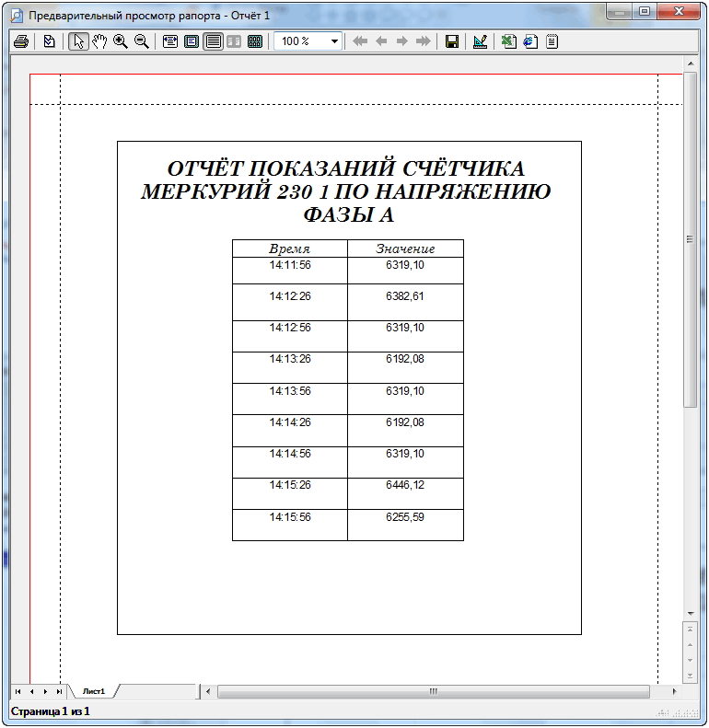Viewport: 709px width, 728px height.
Task: Click the Print report printer icon
Action: tap(21, 41)
